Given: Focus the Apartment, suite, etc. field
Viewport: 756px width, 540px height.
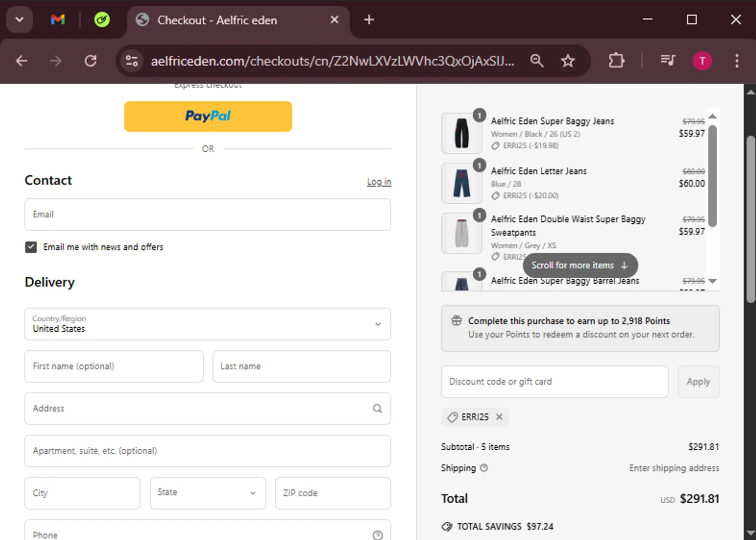Looking at the screenshot, I should tap(208, 451).
